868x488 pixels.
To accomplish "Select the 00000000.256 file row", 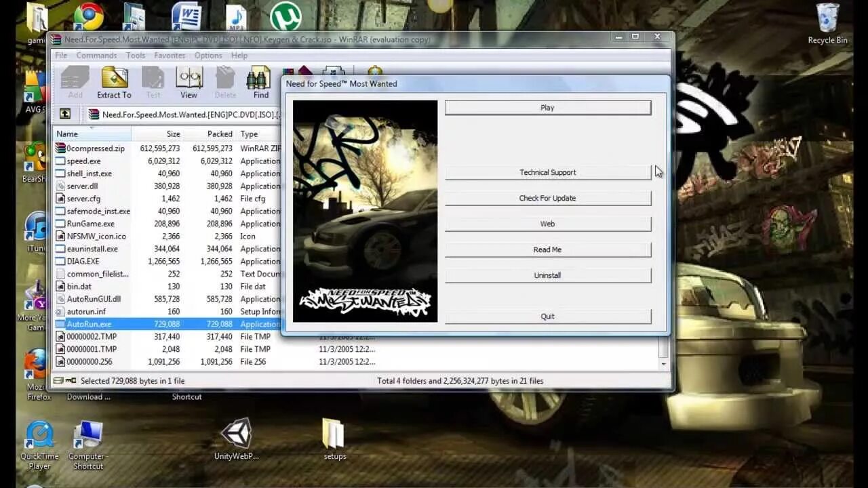I will [x=217, y=362].
